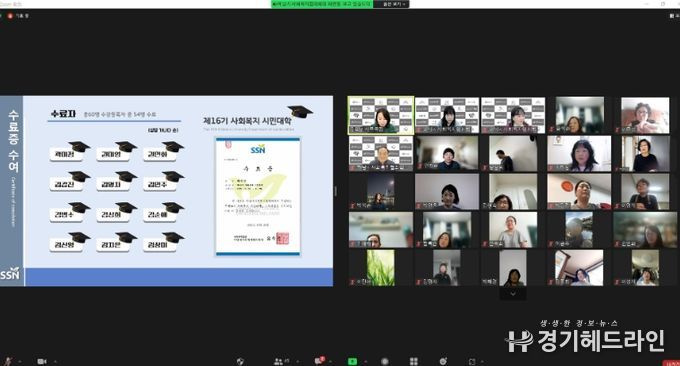Open the Security shield icon

pos(240,361)
